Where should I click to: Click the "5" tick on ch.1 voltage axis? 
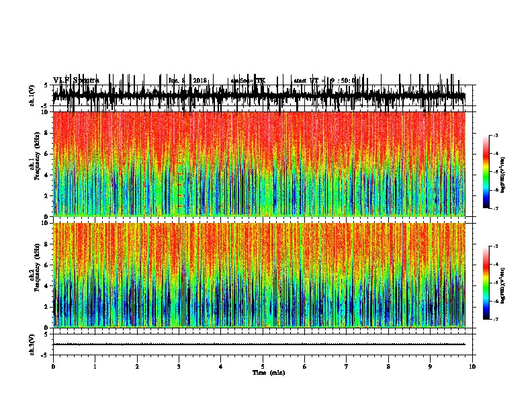[x=46, y=85]
